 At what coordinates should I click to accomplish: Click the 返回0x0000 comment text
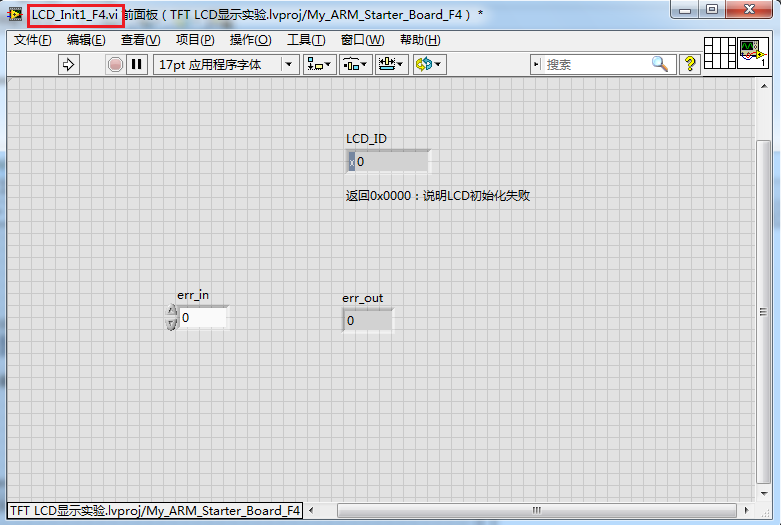pos(438,196)
